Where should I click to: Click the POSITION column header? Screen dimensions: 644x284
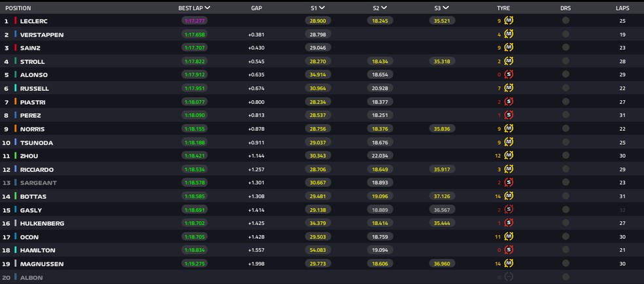point(18,9)
